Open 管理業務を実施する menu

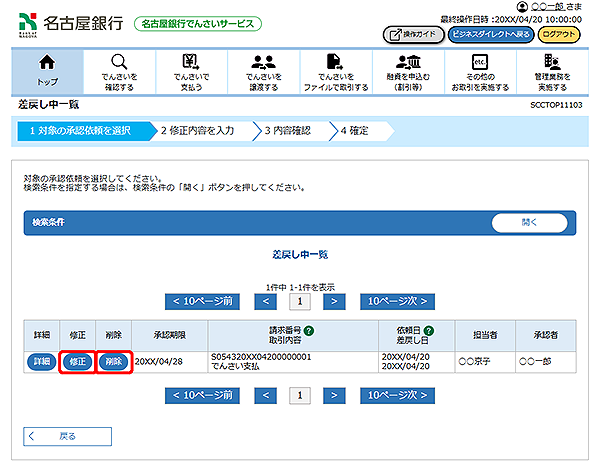(x=551, y=70)
